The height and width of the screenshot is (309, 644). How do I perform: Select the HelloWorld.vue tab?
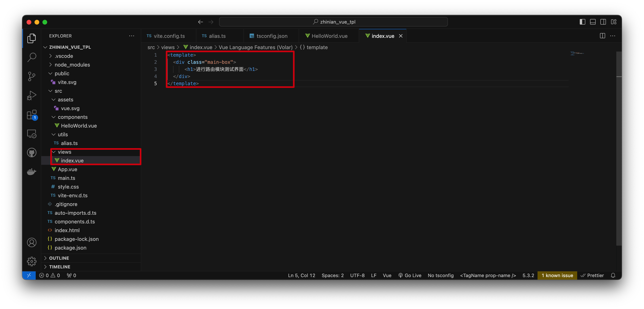[x=329, y=36]
